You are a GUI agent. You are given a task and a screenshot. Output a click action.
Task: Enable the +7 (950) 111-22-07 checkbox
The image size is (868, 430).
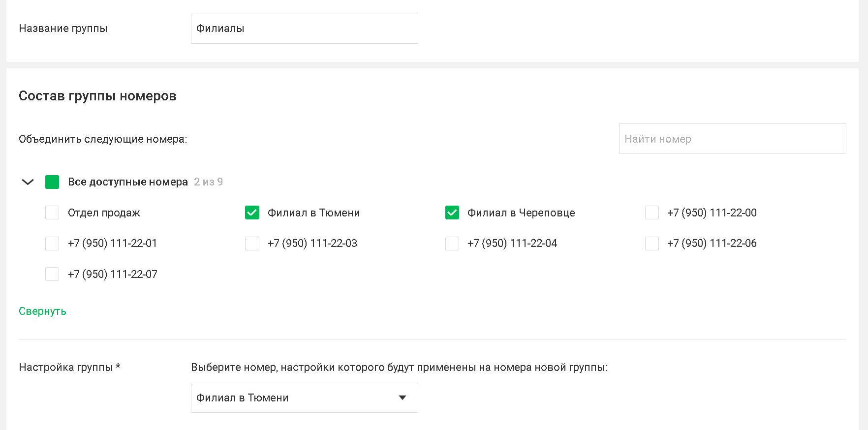(x=52, y=274)
